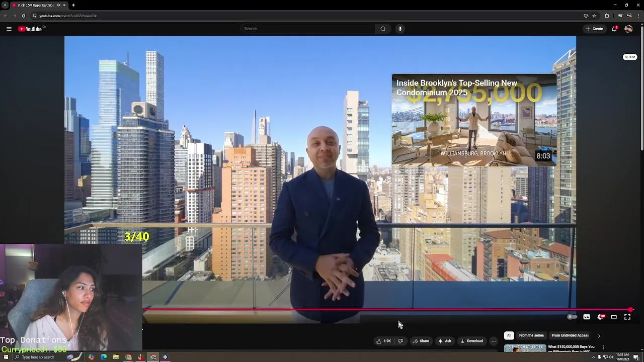The width and height of the screenshot is (644, 362).
Task: Dislike the video with thumbs down
Action: [400, 341]
